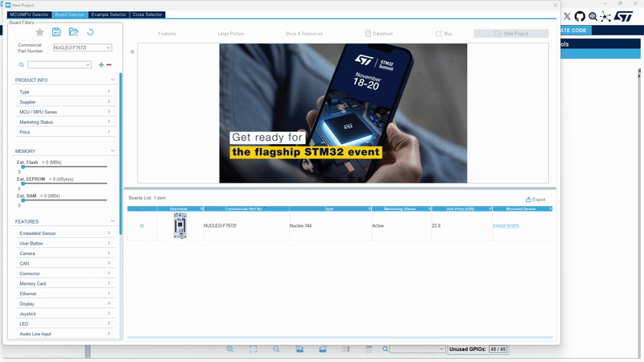Close the Overview column with its X
The width and height of the screenshot is (644, 362).
point(201,209)
